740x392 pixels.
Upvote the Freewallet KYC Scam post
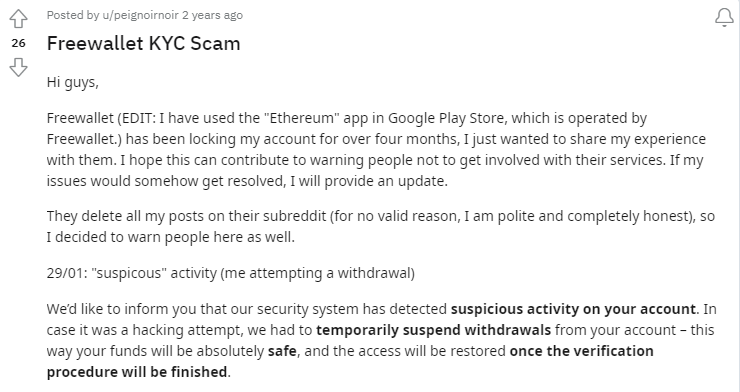point(18,19)
